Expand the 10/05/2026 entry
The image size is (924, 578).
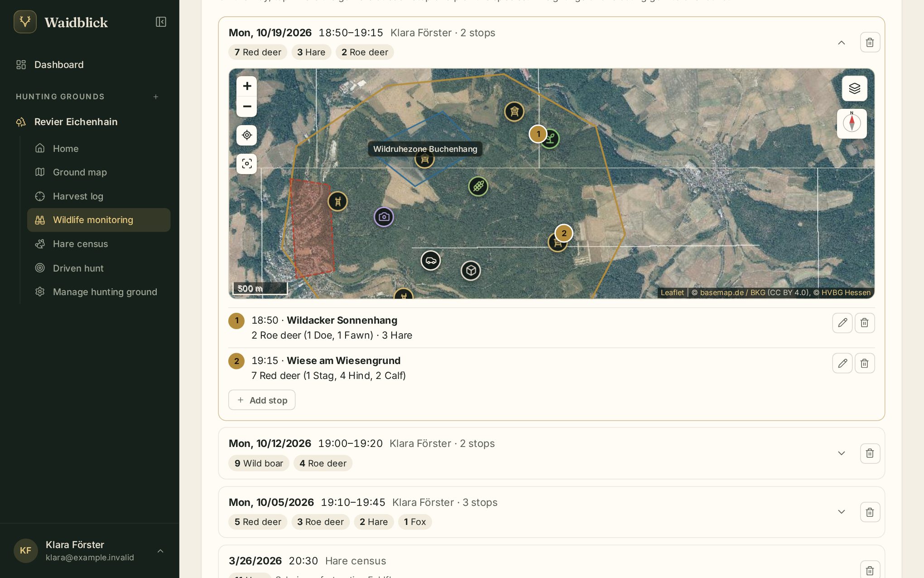pos(841,512)
